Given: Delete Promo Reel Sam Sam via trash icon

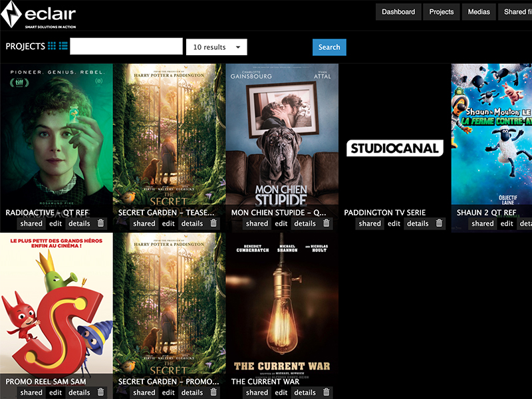Looking at the screenshot, I should click(x=101, y=392).
